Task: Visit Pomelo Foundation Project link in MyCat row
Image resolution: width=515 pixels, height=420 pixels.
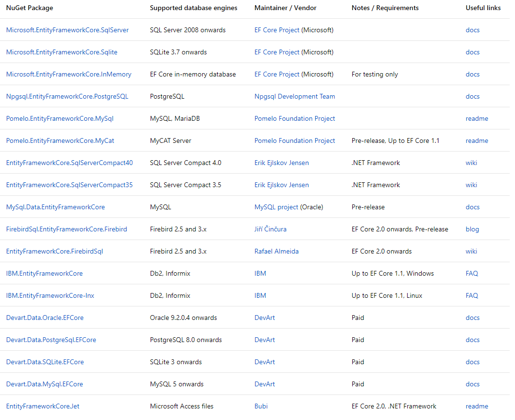Action: point(295,140)
